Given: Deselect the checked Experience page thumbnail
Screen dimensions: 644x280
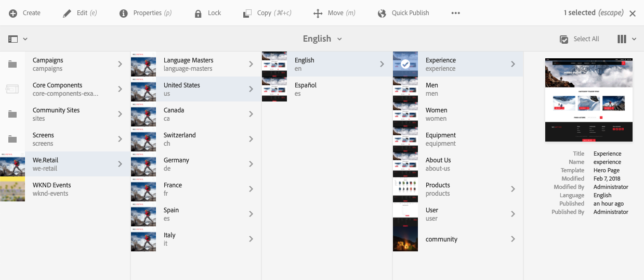Looking at the screenshot, I should [x=405, y=64].
